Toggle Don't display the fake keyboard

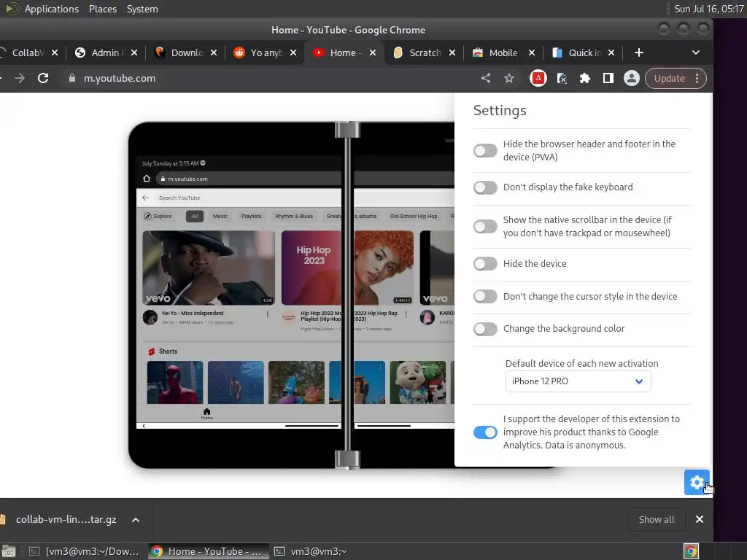click(485, 187)
